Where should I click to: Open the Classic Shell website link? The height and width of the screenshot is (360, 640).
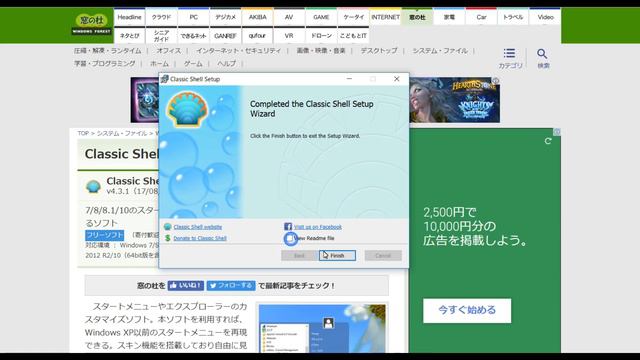[x=198, y=227]
